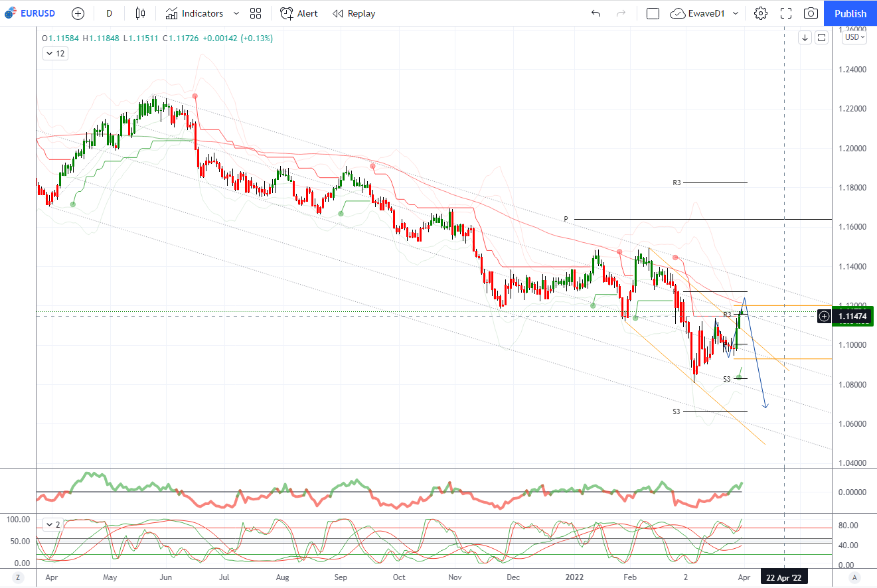The height and width of the screenshot is (588, 877).
Task: Click the 1.11474 crosshair price label
Action: 853,317
